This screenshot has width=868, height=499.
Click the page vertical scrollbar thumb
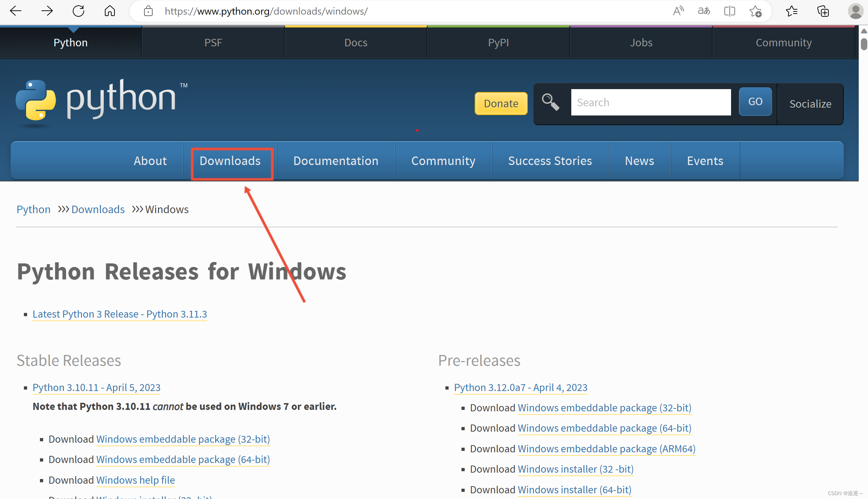click(x=864, y=44)
